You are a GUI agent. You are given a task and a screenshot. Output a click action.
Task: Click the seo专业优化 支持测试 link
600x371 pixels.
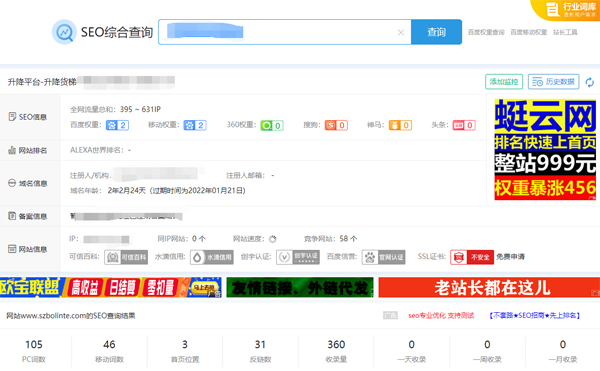441,316
